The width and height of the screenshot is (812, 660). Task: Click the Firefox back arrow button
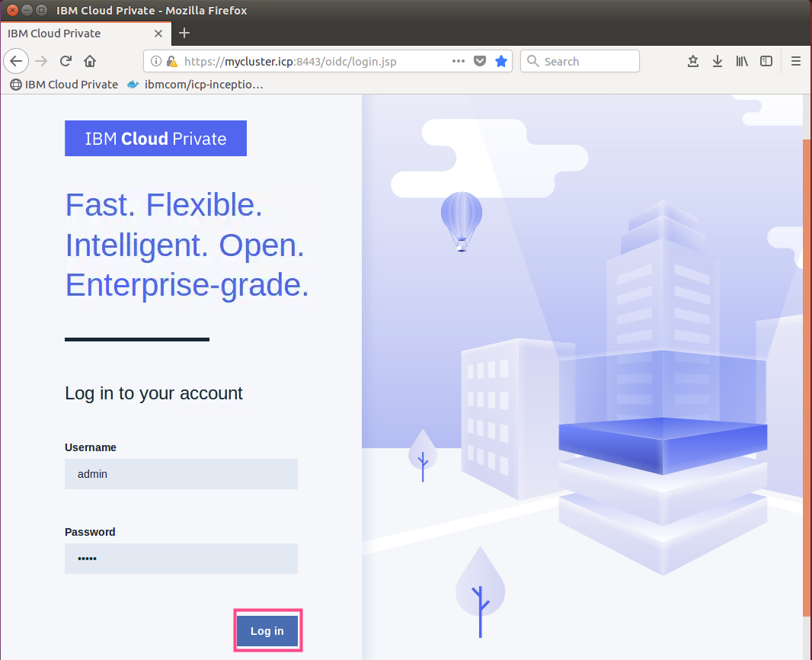click(16, 61)
